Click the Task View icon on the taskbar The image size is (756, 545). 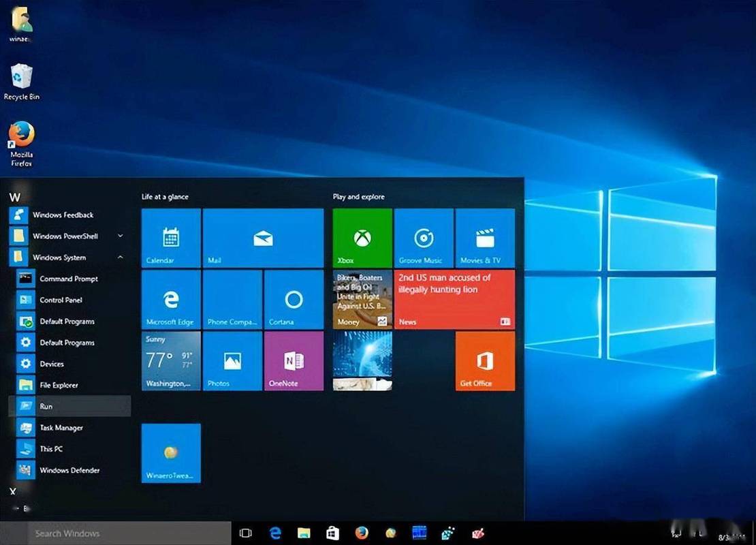pyautogui.click(x=245, y=533)
